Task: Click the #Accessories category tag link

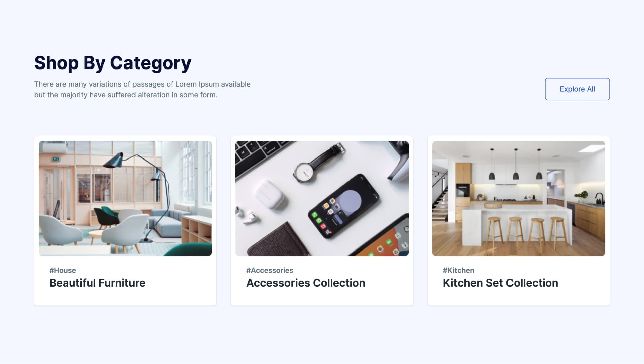Action: point(269,270)
